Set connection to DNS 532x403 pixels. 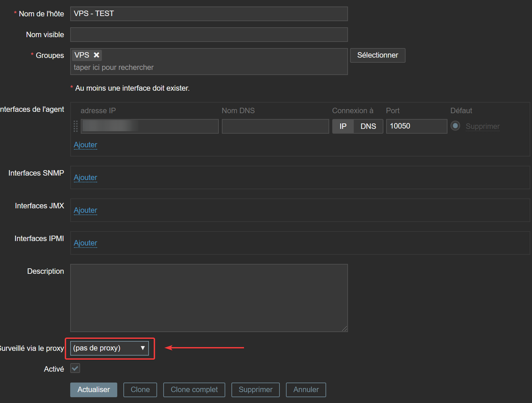tap(368, 126)
